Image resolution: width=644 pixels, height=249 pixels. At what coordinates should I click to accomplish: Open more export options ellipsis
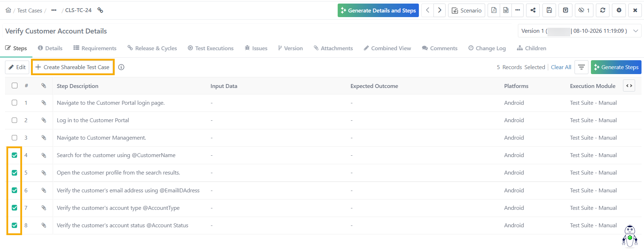click(518, 10)
